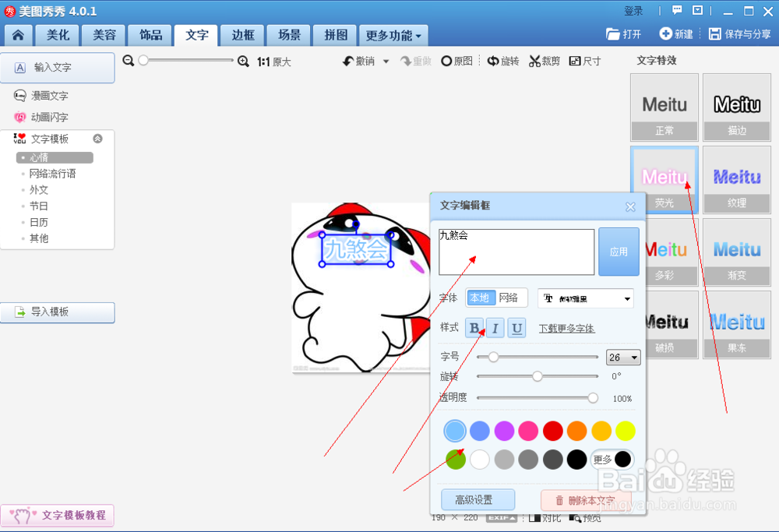Open the 裁剪 crop tool
The image size is (779, 532).
[544, 61]
